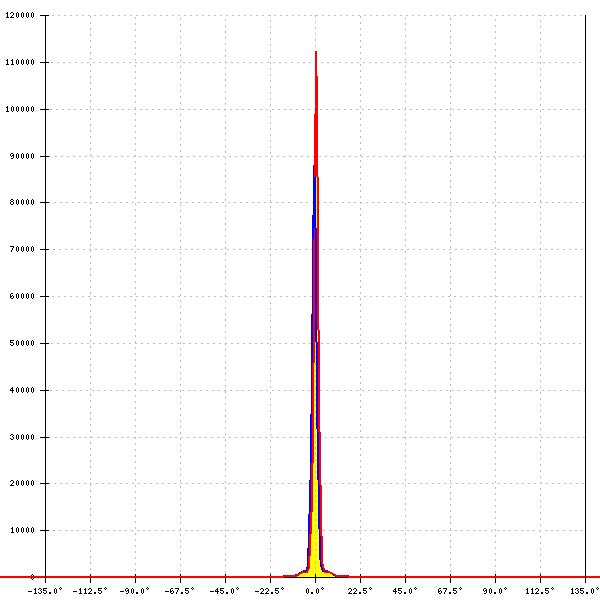Click the 70000 y-axis label
600x600 pixels.
click(x=22, y=249)
